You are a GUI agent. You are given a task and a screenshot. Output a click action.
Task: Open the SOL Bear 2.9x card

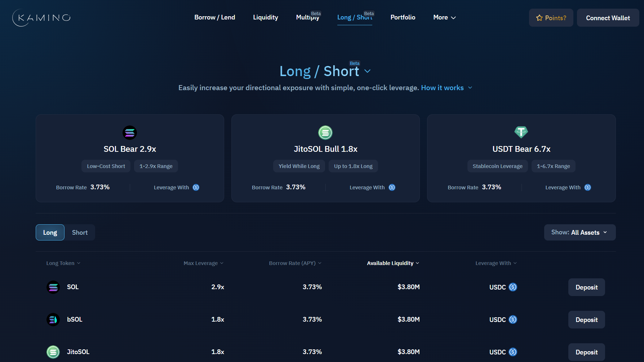click(x=130, y=158)
